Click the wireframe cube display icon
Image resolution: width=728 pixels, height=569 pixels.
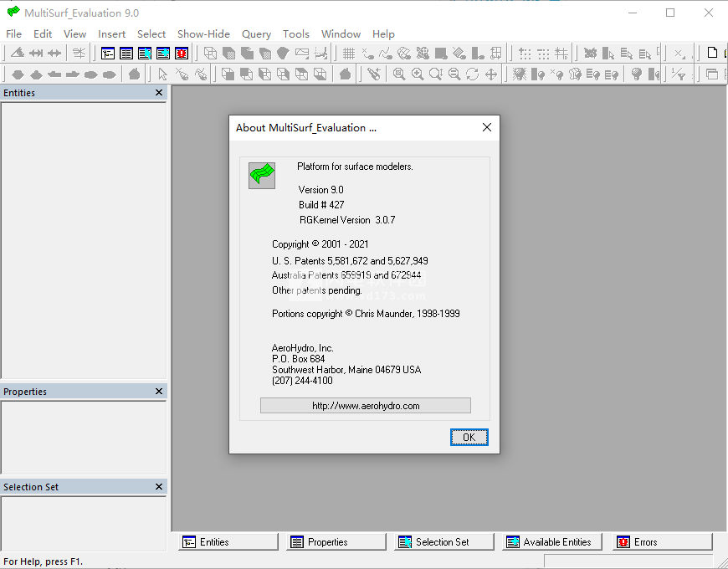[210, 54]
